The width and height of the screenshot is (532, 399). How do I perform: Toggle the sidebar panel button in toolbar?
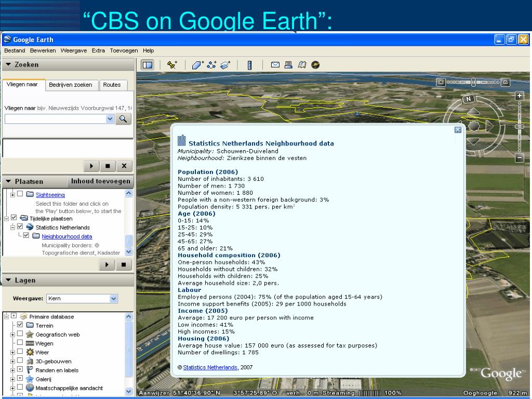(148, 64)
